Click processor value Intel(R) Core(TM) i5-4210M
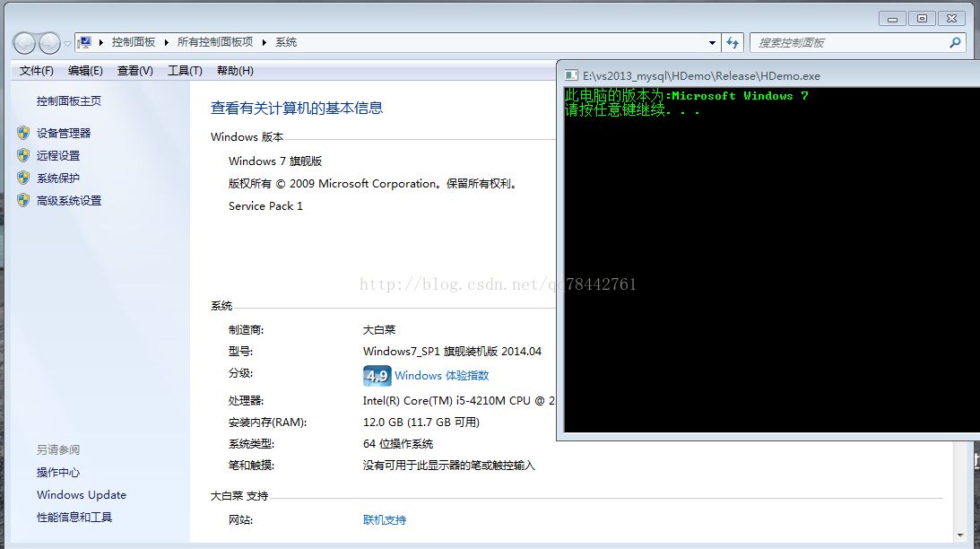980x549 pixels. tap(459, 401)
